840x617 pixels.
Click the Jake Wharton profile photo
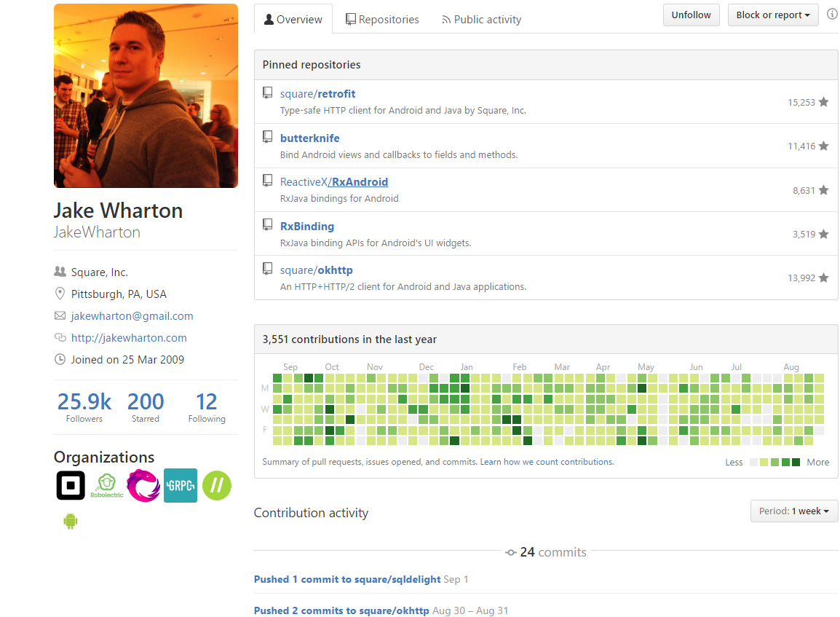146,96
